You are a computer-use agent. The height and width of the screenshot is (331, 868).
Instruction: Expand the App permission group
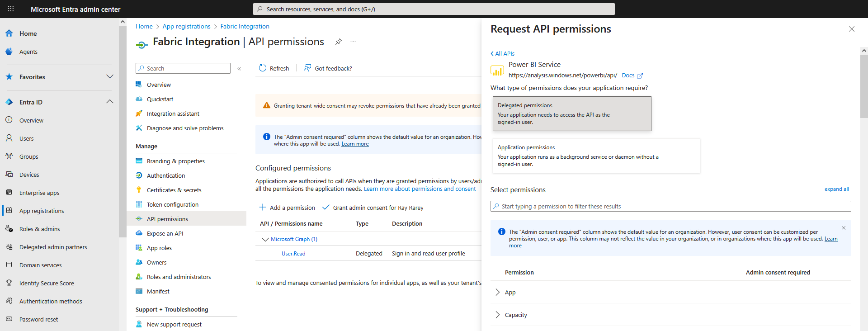(x=498, y=292)
